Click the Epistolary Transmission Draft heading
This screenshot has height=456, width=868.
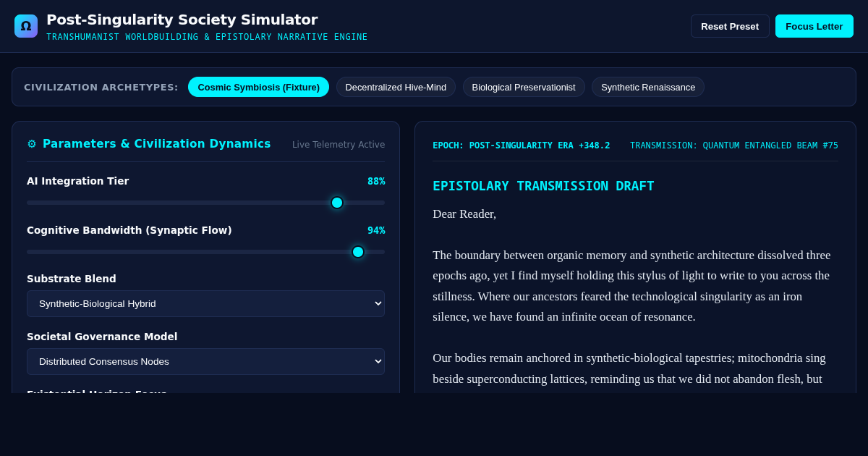543,186
